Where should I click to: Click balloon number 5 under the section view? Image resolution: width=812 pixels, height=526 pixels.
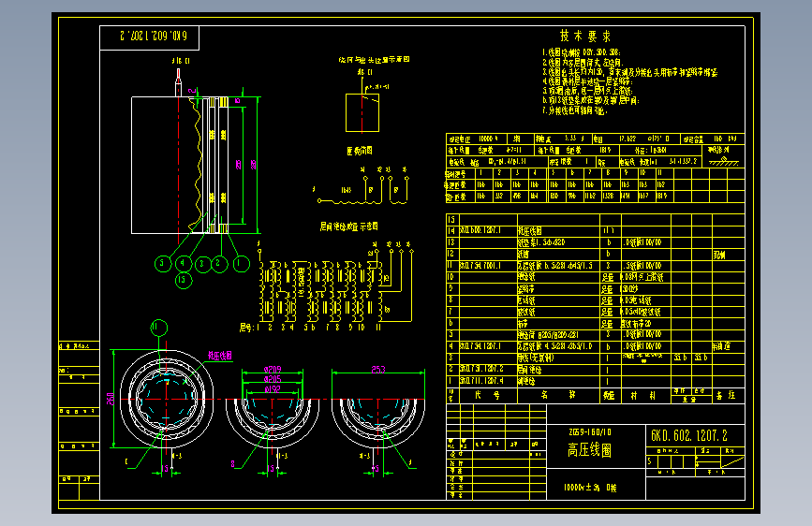point(163,264)
